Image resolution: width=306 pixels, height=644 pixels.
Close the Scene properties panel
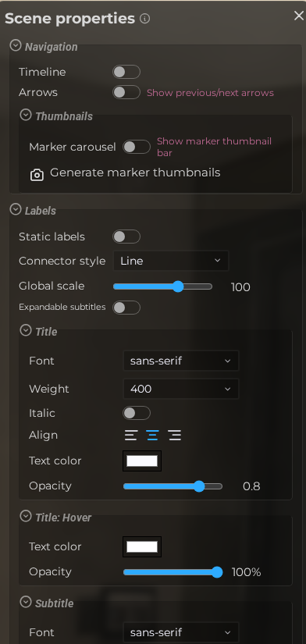(x=299, y=16)
